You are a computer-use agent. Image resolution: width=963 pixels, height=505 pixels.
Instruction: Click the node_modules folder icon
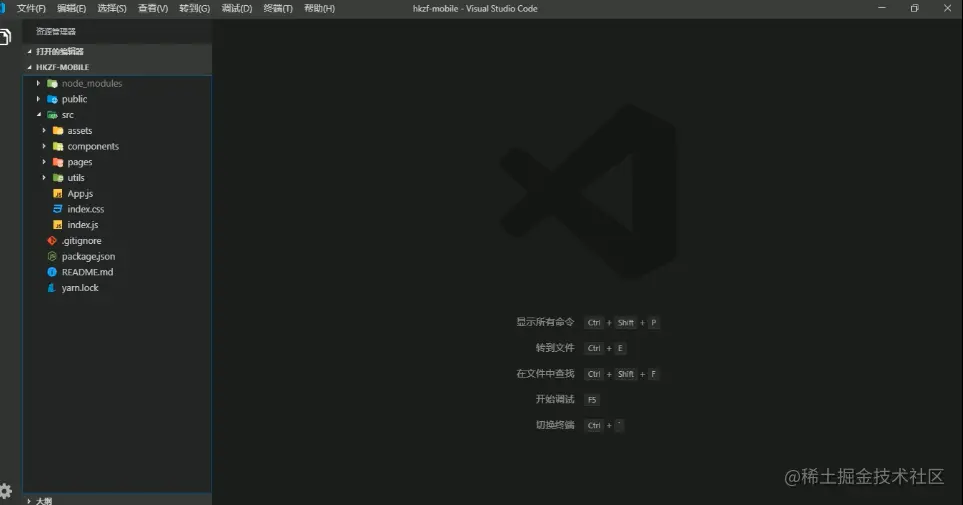coord(52,84)
